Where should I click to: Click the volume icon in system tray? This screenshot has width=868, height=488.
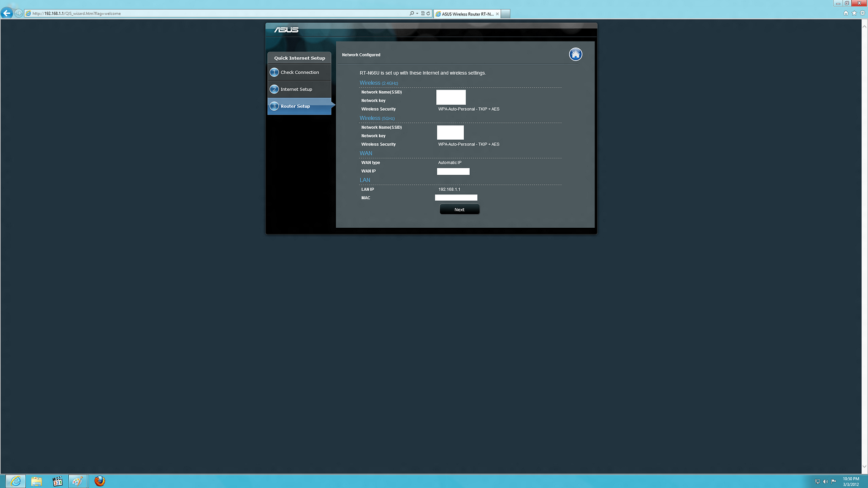tap(826, 482)
